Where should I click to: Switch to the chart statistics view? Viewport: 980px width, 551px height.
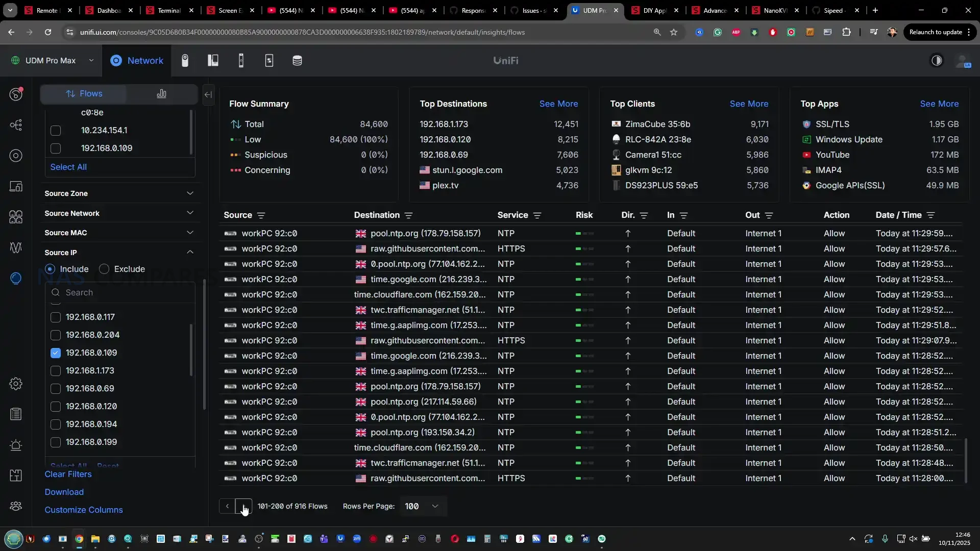[161, 94]
